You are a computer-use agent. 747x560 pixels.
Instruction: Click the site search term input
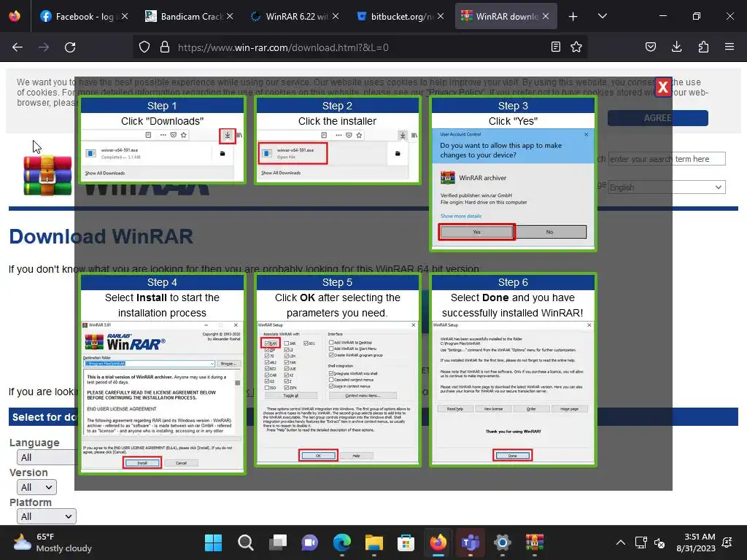click(x=667, y=158)
